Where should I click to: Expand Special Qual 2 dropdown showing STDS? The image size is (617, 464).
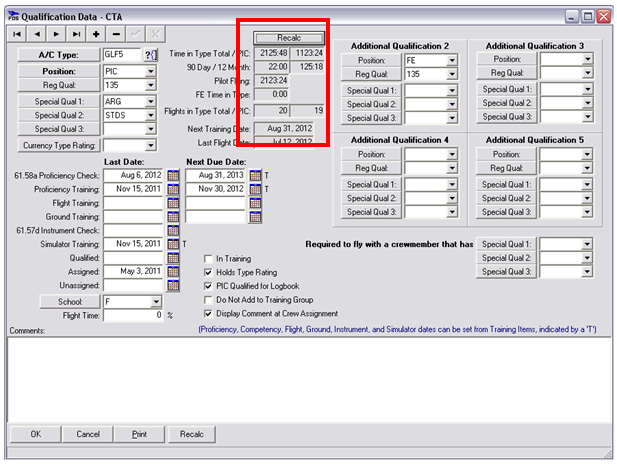pyautogui.click(x=151, y=115)
